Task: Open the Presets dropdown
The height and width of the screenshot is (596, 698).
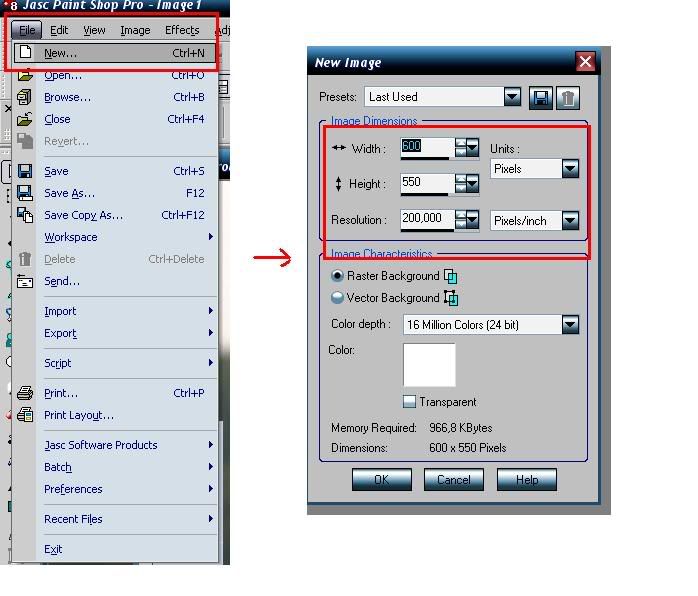Action: point(512,97)
